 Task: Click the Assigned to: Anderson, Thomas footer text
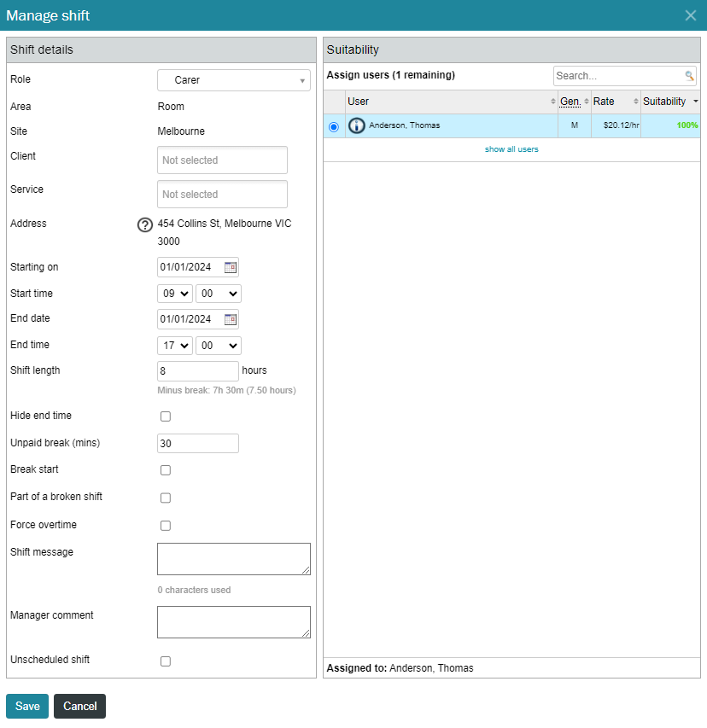click(400, 668)
